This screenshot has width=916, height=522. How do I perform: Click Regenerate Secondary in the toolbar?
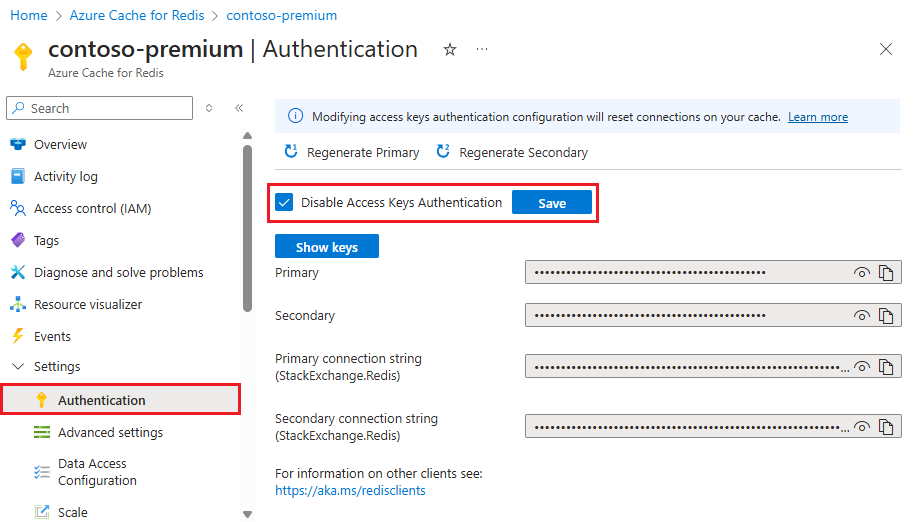tap(512, 152)
